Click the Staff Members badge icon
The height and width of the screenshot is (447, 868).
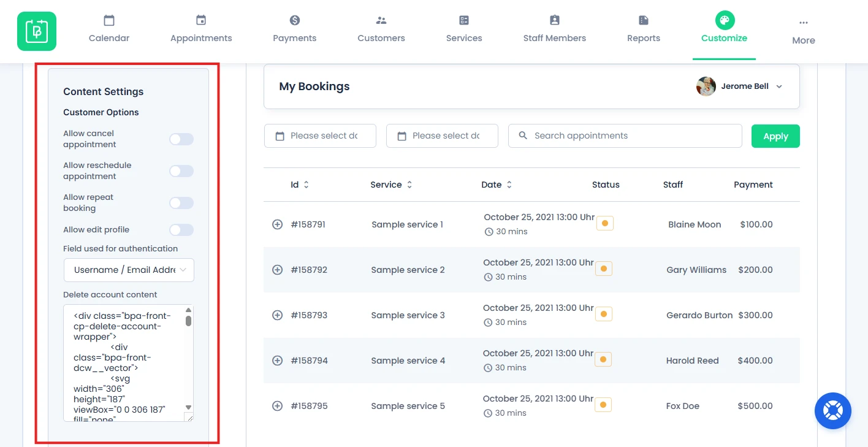tap(555, 20)
